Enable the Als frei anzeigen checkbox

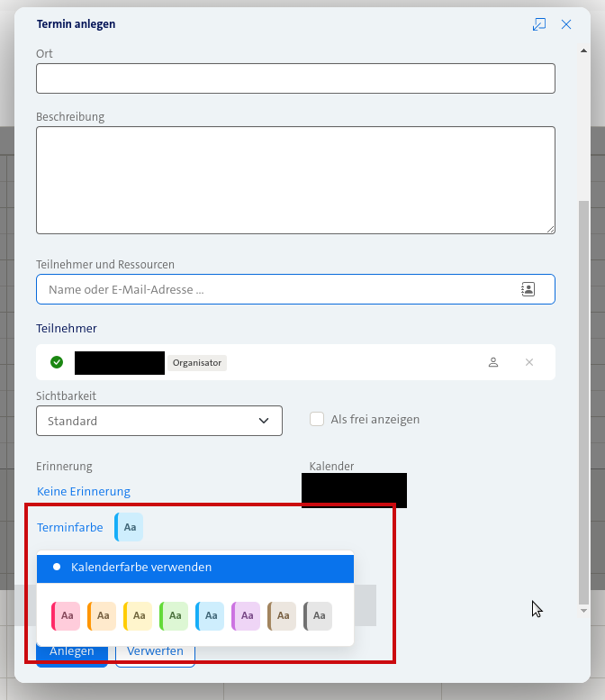(317, 419)
